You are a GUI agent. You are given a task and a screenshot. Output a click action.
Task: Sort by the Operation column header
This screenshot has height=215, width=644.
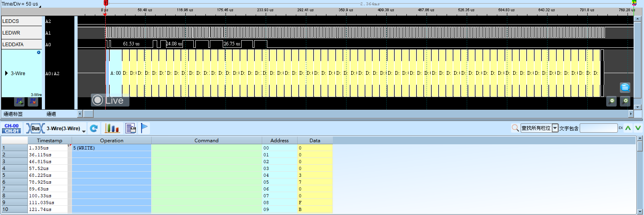[x=112, y=140]
